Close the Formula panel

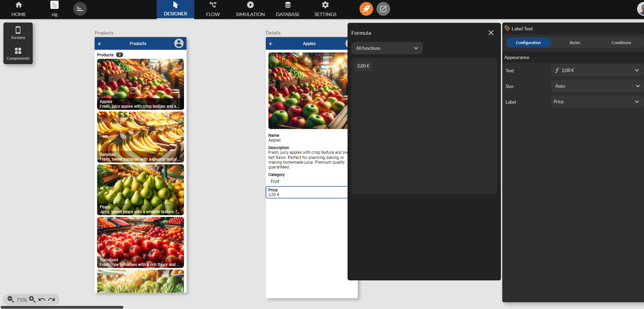pos(491,33)
